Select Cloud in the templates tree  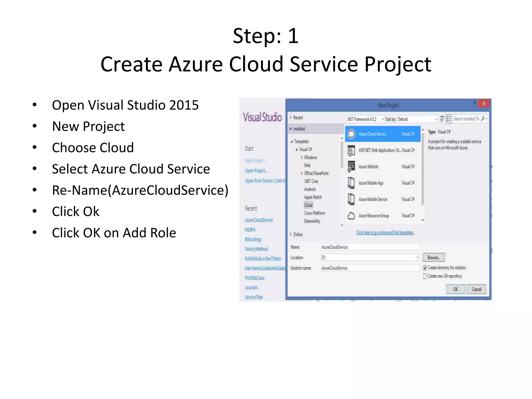[308, 205]
